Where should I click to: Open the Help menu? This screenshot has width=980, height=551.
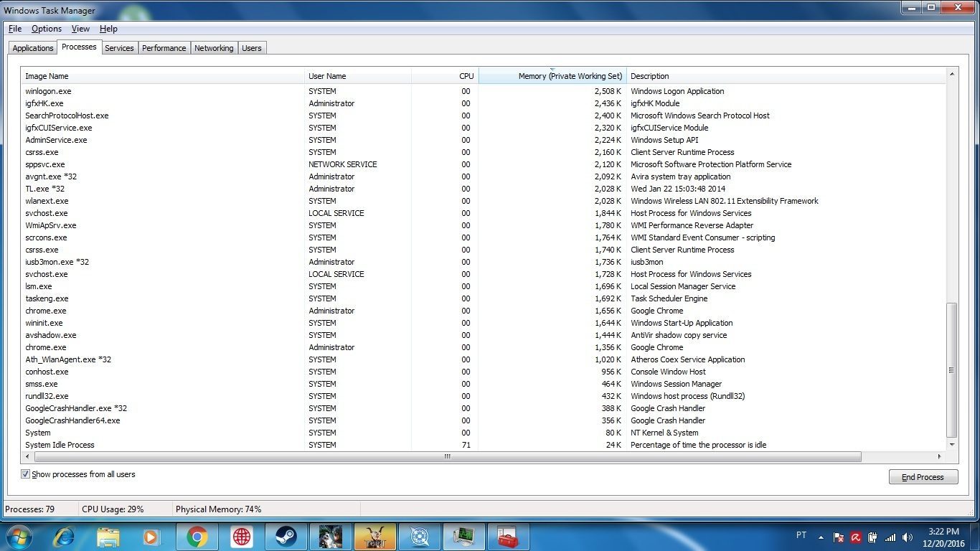click(x=108, y=29)
